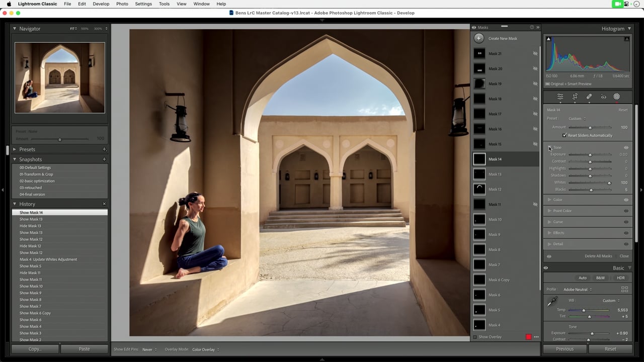Expand the Curve section triangle
This screenshot has height=362, width=644.
549,222
